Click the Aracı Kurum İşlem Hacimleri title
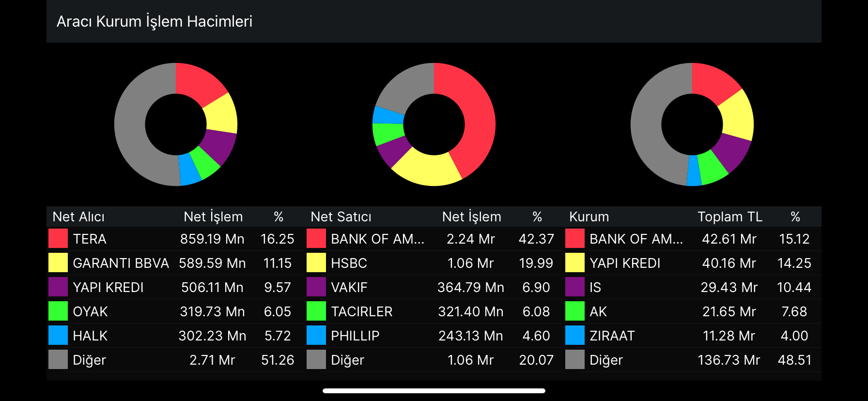The image size is (868, 401). click(x=155, y=21)
